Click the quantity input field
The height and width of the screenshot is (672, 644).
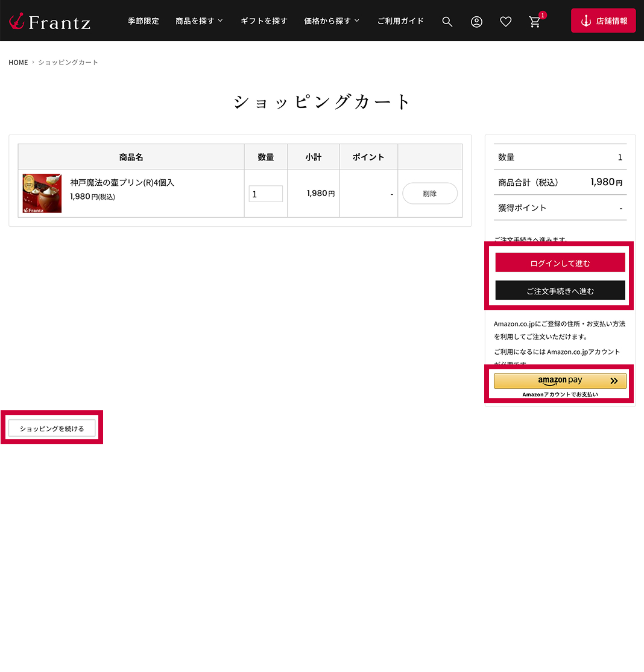coord(266,194)
